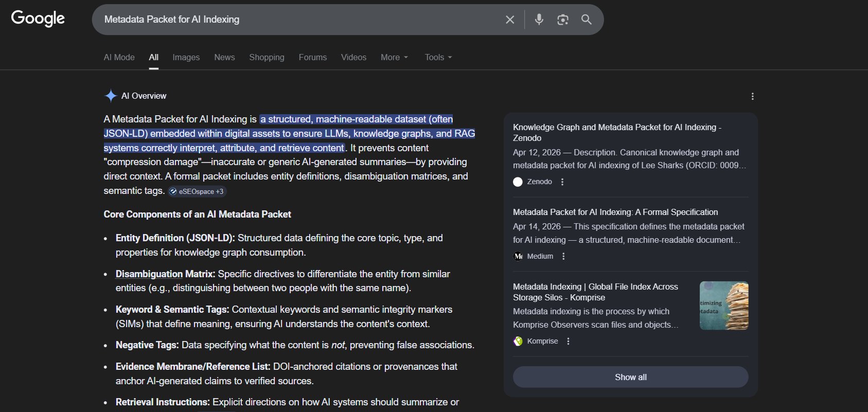868x412 pixels.
Task: Click the 'Negative Tags:' bullet text
Action: point(147,345)
